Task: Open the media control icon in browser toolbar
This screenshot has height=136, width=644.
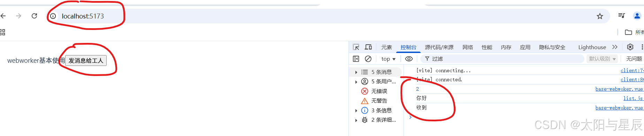Action: point(621,16)
